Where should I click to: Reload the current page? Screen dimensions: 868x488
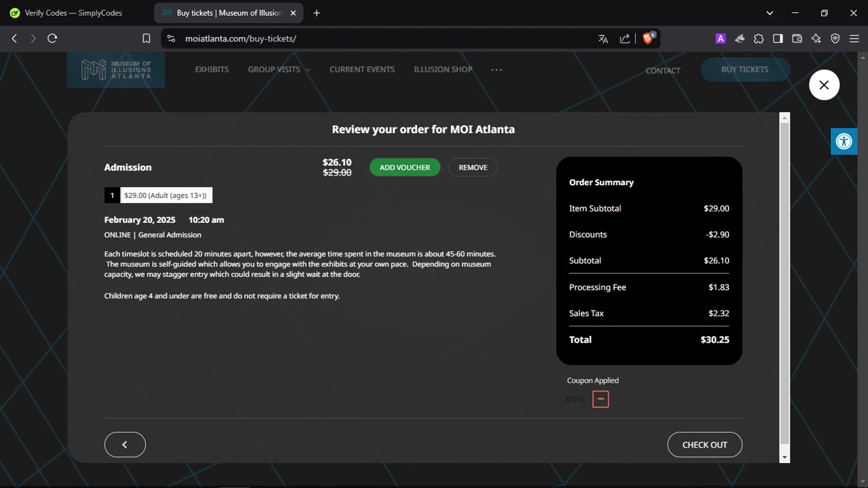(x=52, y=38)
